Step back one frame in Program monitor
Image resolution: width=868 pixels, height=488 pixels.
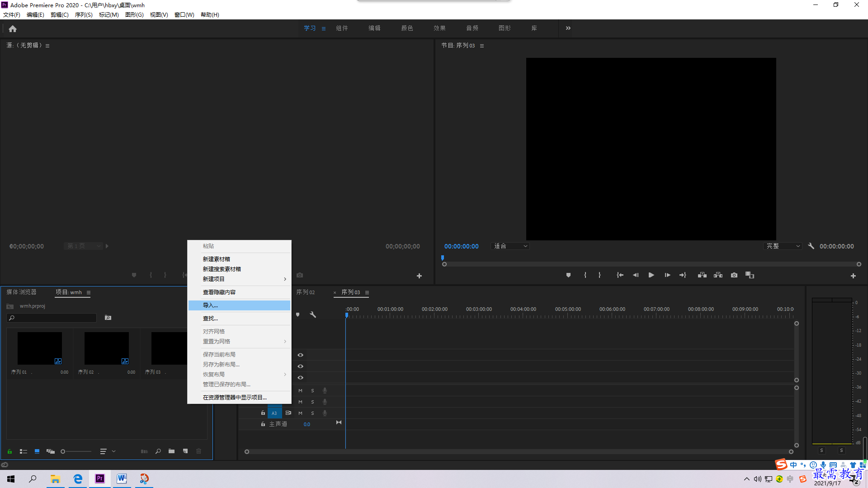coord(636,275)
